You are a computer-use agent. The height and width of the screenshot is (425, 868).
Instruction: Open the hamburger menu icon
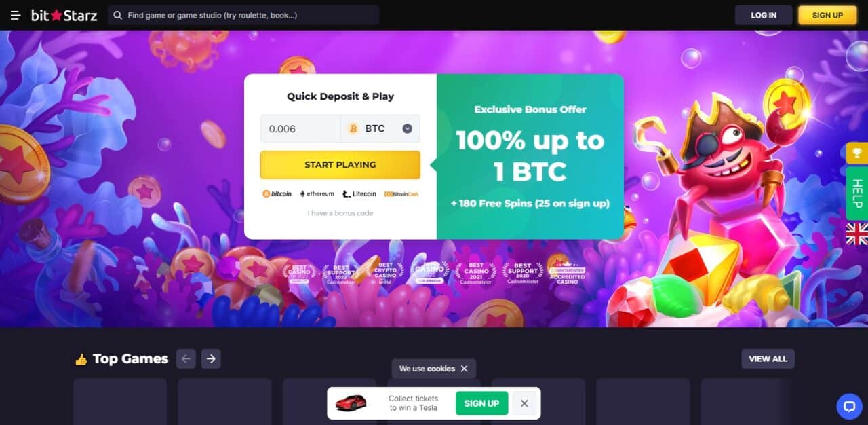(x=16, y=15)
